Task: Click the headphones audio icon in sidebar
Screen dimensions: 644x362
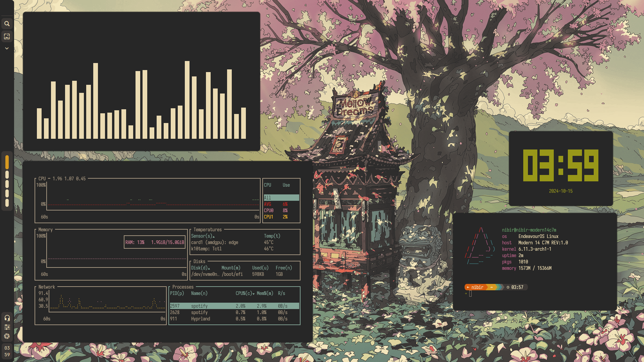Action: pyautogui.click(x=7, y=318)
